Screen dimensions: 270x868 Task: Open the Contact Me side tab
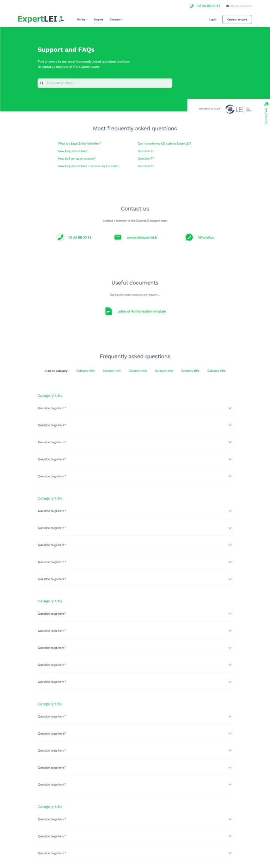266,113
